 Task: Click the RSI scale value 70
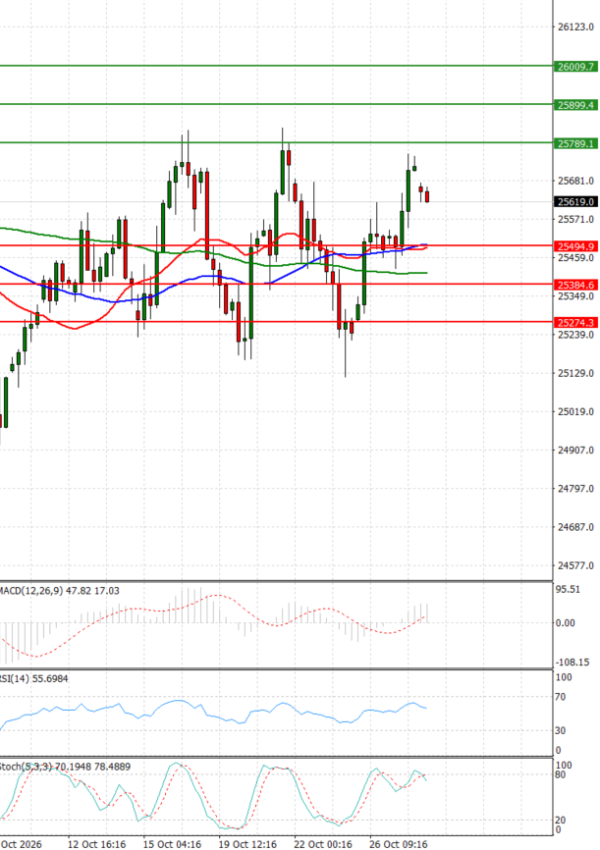(x=560, y=697)
